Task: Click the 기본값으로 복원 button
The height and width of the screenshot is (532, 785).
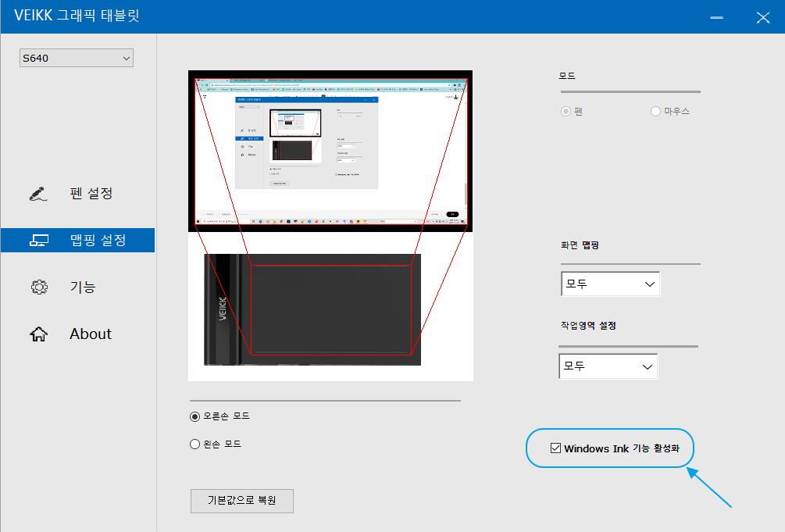Action: click(242, 501)
